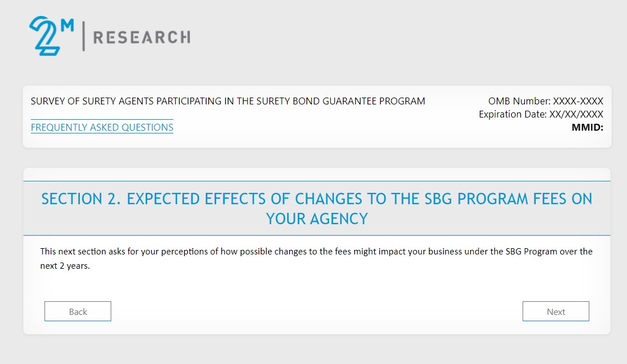This screenshot has height=364, width=627.
Task: Click the XX/XX/XXXX expiration value
Action: click(x=576, y=115)
